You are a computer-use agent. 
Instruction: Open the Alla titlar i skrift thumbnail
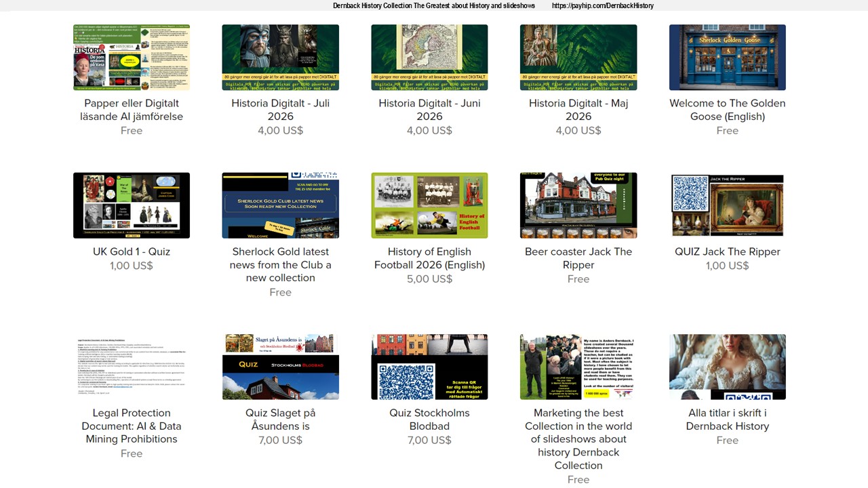[x=728, y=367]
